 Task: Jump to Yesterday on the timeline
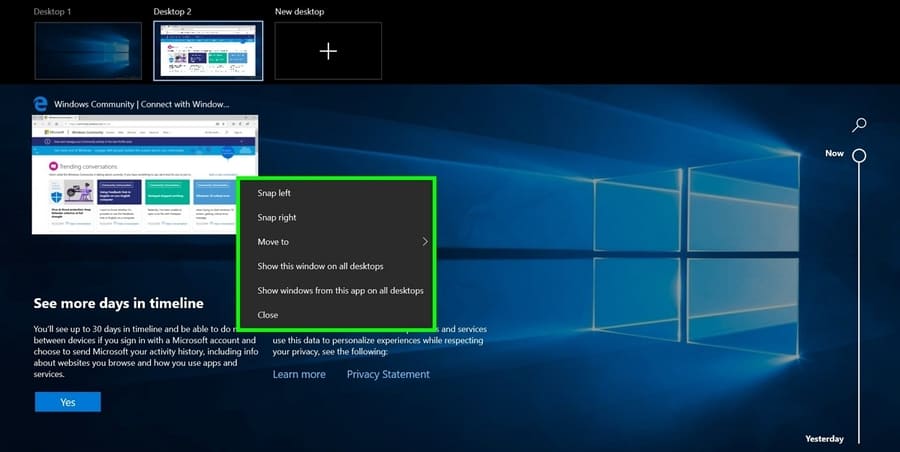(824, 439)
